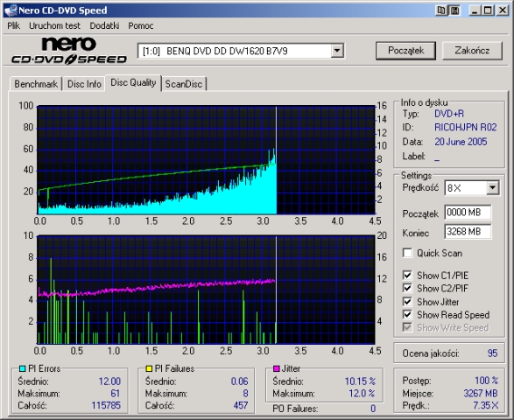Click the magenta Jitter legend swatch
Screen dimensions: 514x420
point(277,368)
